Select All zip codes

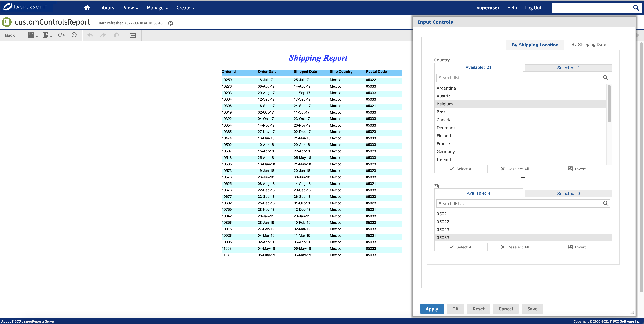point(461,247)
